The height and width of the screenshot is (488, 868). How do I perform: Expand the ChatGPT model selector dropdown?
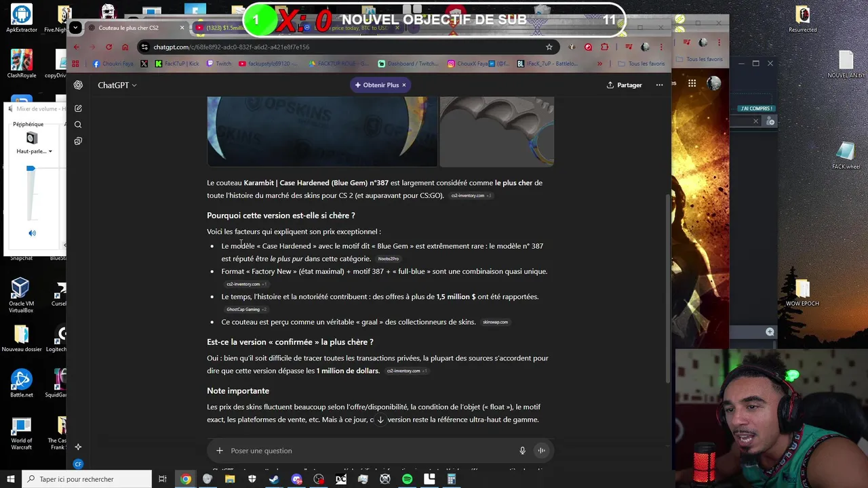pos(117,85)
